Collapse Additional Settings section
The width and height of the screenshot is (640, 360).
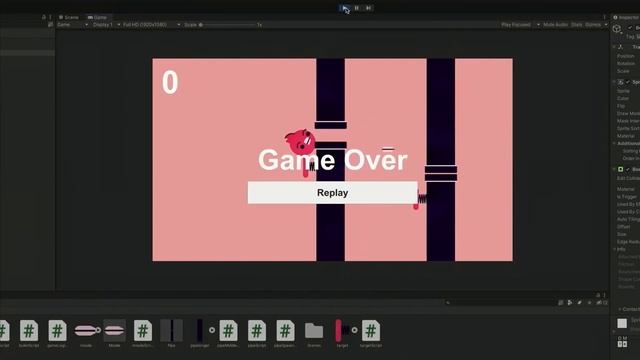click(x=614, y=143)
